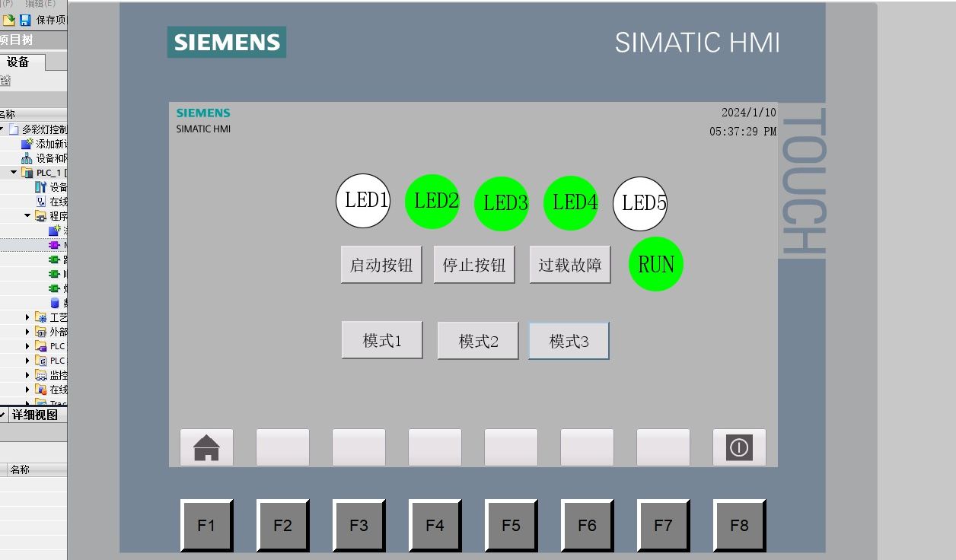This screenshot has width=956, height=560.
Task: Click the 启动按钮 start button
Action: point(381,265)
